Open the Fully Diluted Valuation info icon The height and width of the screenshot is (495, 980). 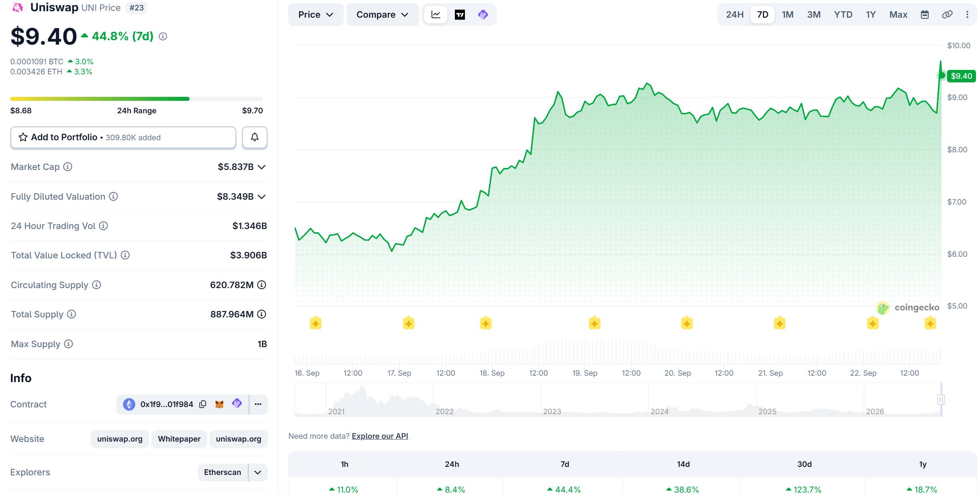coord(114,196)
